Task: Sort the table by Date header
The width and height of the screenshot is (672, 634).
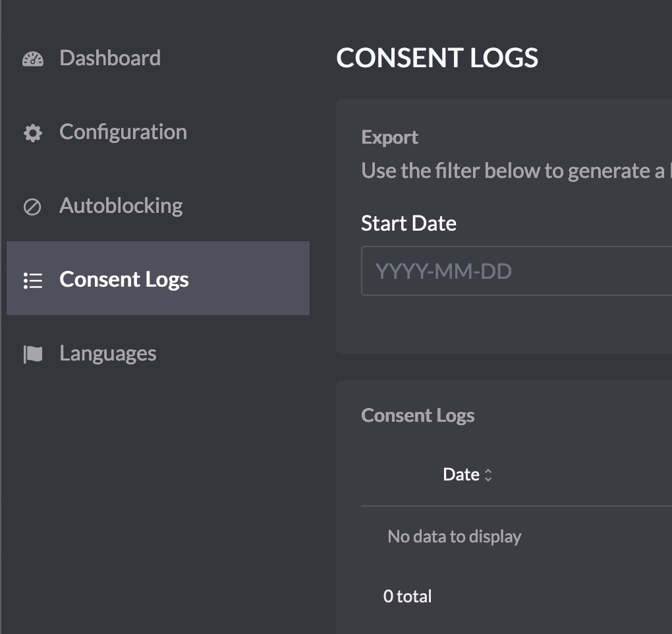Action: tap(461, 475)
